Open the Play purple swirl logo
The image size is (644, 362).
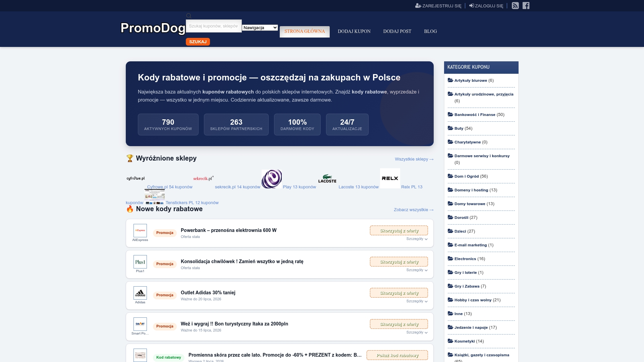[272, 178]
